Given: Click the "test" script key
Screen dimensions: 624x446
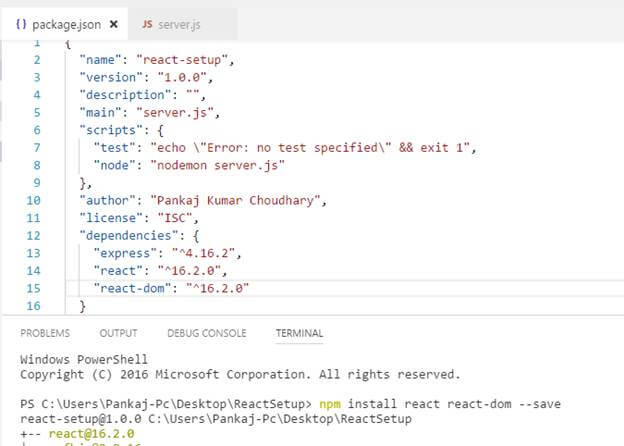Looking at the screenshot, I should pyautogui.click(x=115, y=148).
